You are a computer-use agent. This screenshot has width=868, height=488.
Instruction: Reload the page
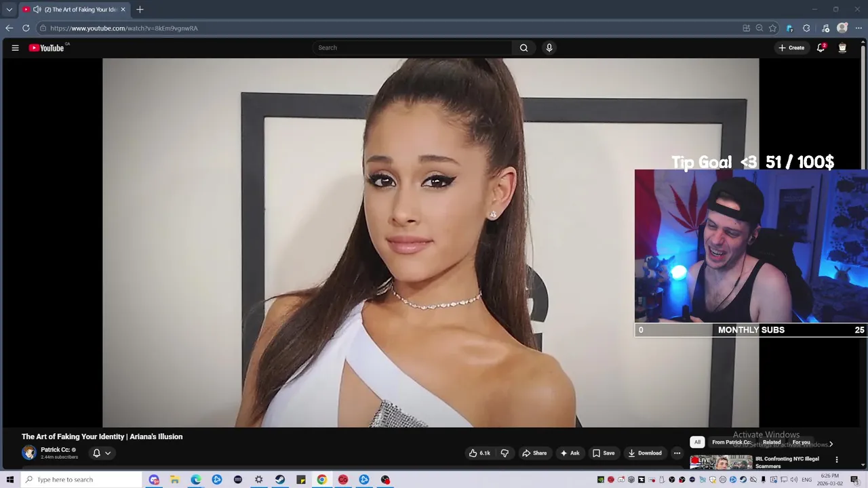point(26,28)
